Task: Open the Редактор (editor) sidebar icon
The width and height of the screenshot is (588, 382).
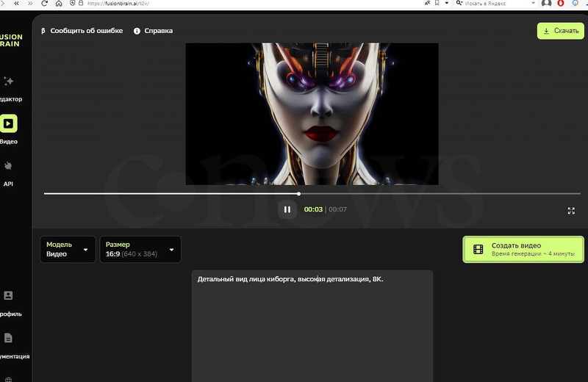Action: [9, 82]
